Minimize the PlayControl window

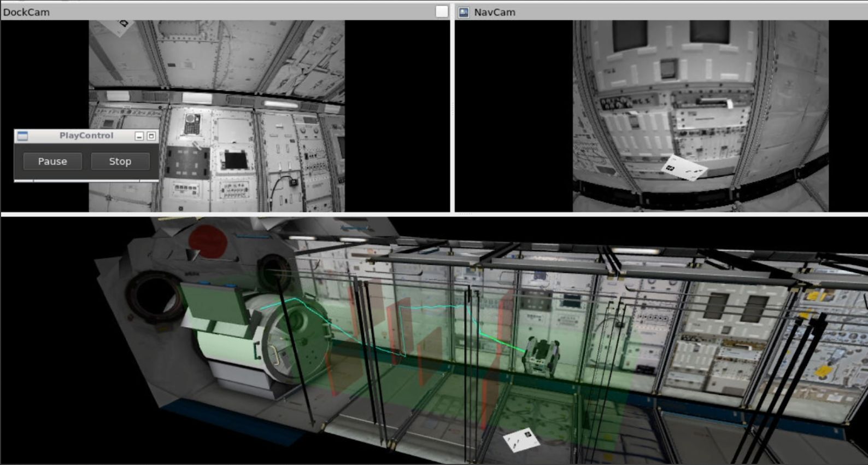coord(139,136)
